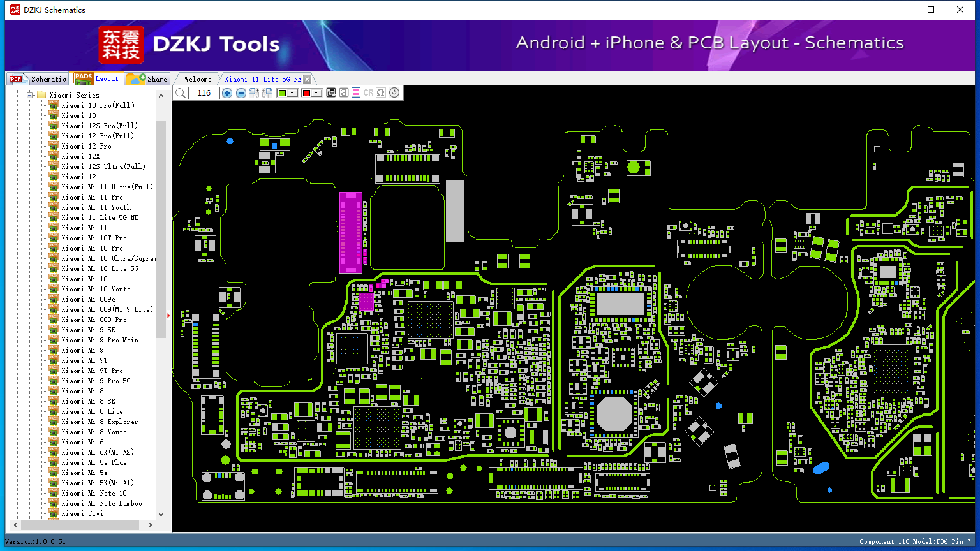Click the CR toolbar icon
The width and height of the screenshot is (980, 551).
pyautogui.click(x=368, y=93)
